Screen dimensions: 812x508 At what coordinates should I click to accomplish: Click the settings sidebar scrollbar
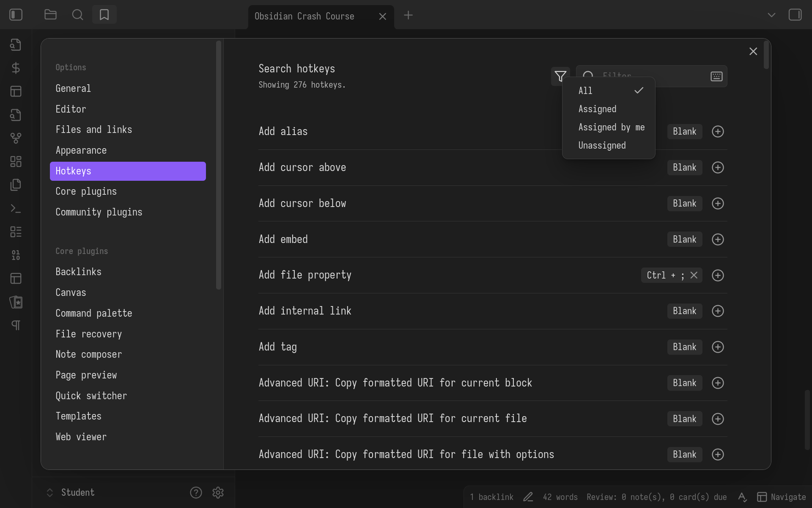point(219,165)
